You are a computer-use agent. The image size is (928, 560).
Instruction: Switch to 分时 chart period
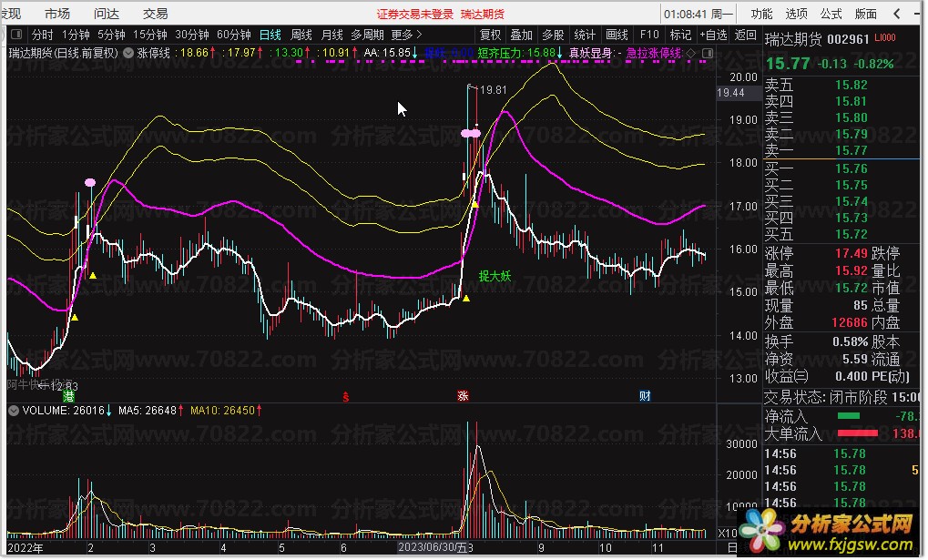click(x=43, y=35)
